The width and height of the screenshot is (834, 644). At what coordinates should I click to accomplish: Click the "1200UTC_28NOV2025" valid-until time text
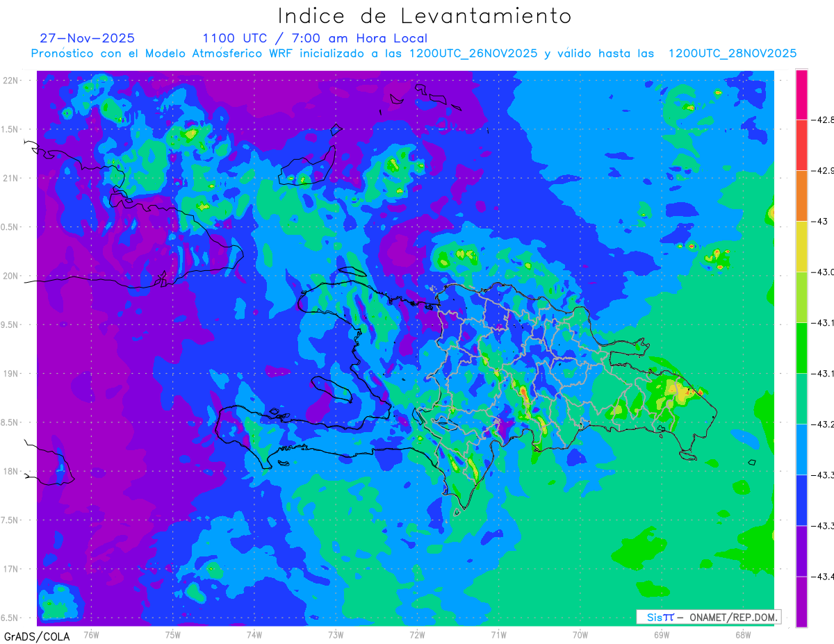733,53
